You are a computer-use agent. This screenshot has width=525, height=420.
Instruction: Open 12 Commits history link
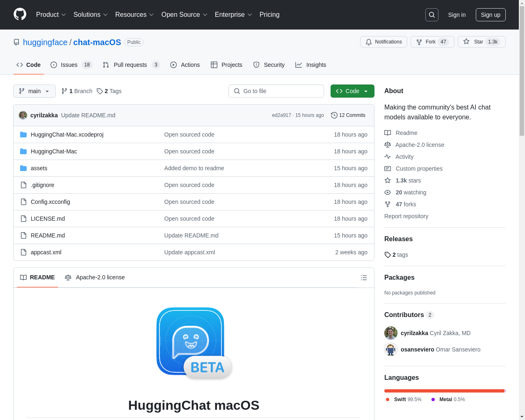(x=348, y=115)
